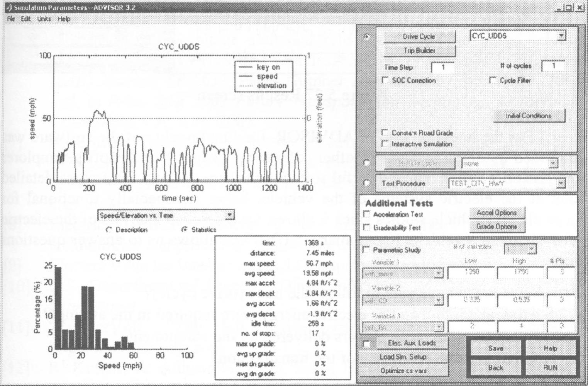Click the ADVISOR window icon in title bar

[9, 7]
